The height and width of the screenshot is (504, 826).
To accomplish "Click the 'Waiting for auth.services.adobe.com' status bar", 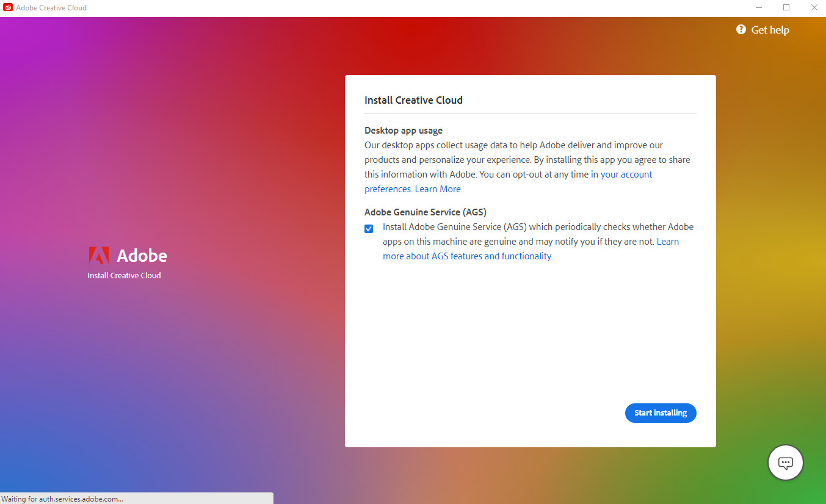I will click(x=62, y=499).
